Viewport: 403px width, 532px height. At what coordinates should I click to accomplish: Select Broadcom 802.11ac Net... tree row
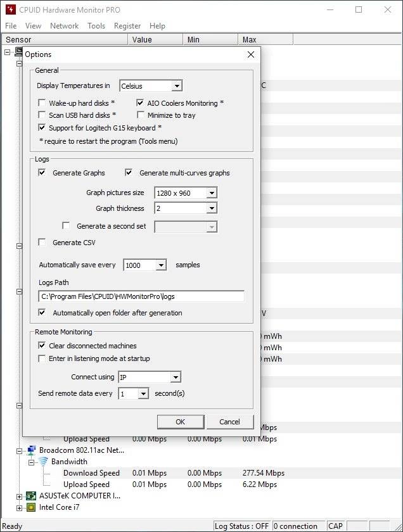click(82, 450)
